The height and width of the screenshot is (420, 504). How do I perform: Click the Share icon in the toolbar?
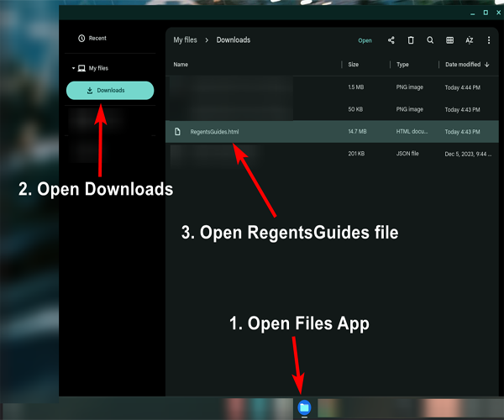[391, 40]
